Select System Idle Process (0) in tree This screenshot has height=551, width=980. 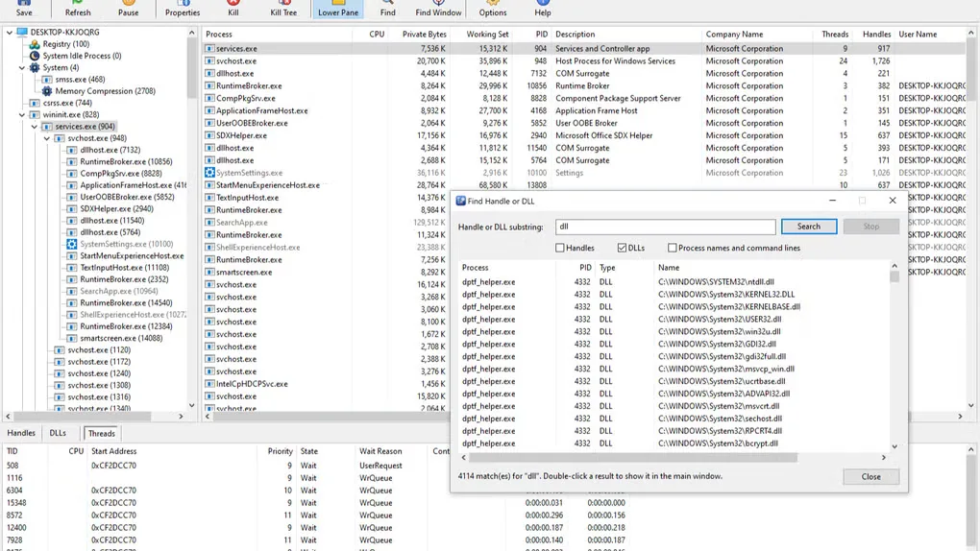tap(82, 56)
